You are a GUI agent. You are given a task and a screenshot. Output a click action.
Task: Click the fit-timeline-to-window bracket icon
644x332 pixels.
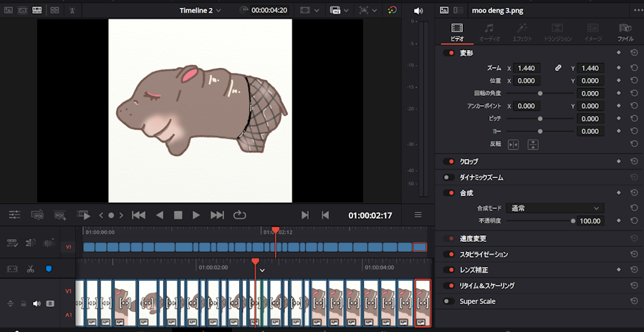pyautogui.click(x=12, y=269)
